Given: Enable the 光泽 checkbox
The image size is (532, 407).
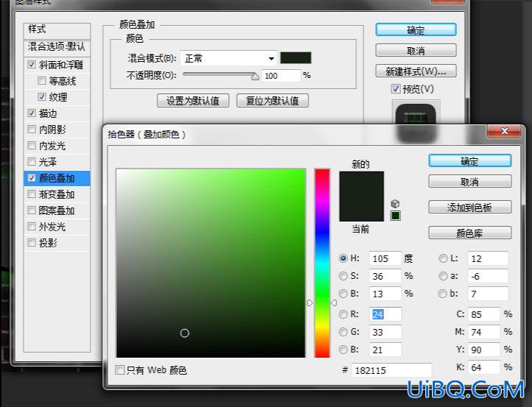Looking at the screenshot, I should (x=32, y=162).
